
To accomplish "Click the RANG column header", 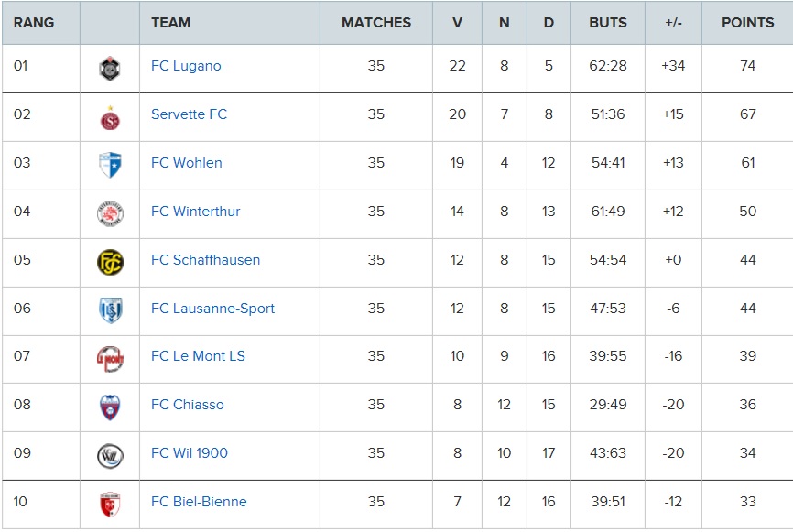I will point(34,23).
